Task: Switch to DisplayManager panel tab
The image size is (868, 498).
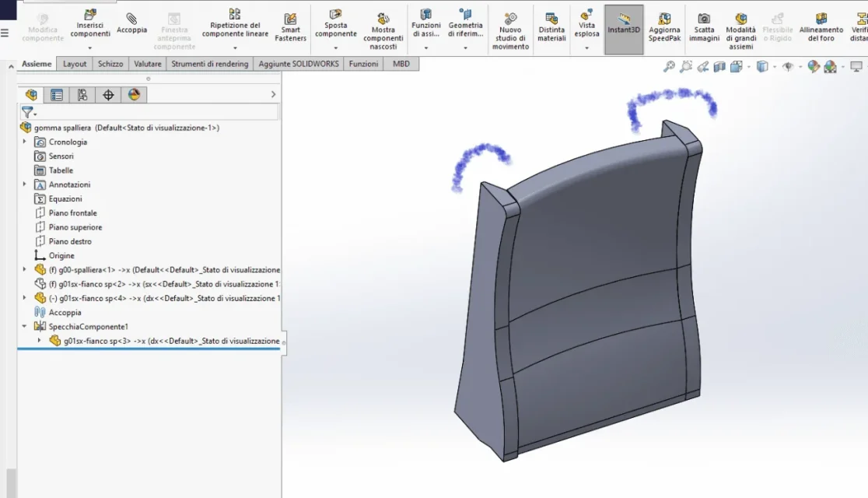Action: (x=134, y=95)
